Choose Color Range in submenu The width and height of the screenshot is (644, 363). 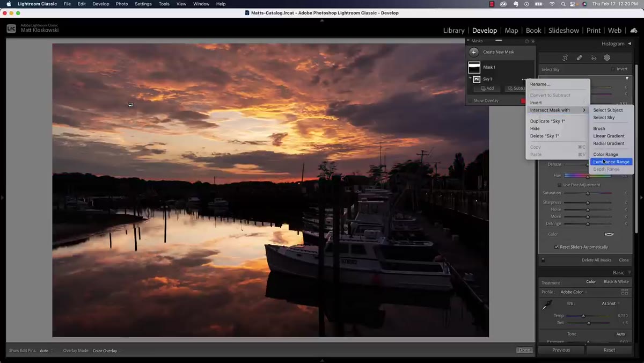(605, 154)
